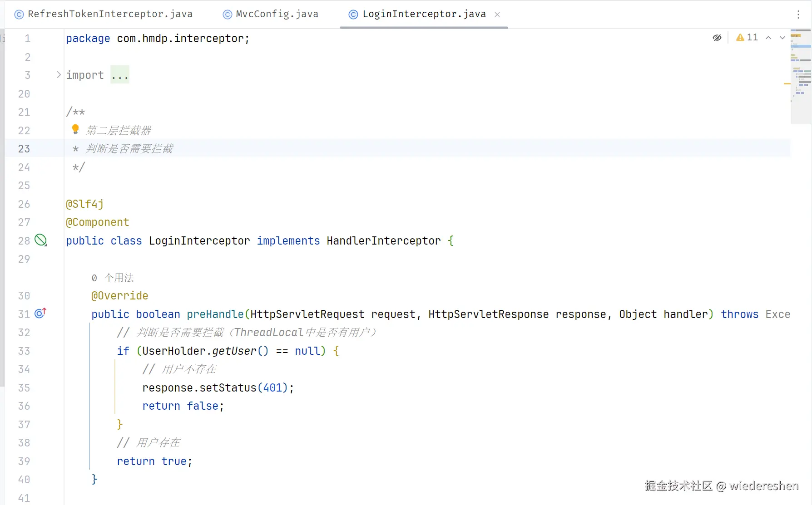Screen dimensions: 812x505
Task: Click the UserHolder class reference
Action: click(x=174, y=351)
